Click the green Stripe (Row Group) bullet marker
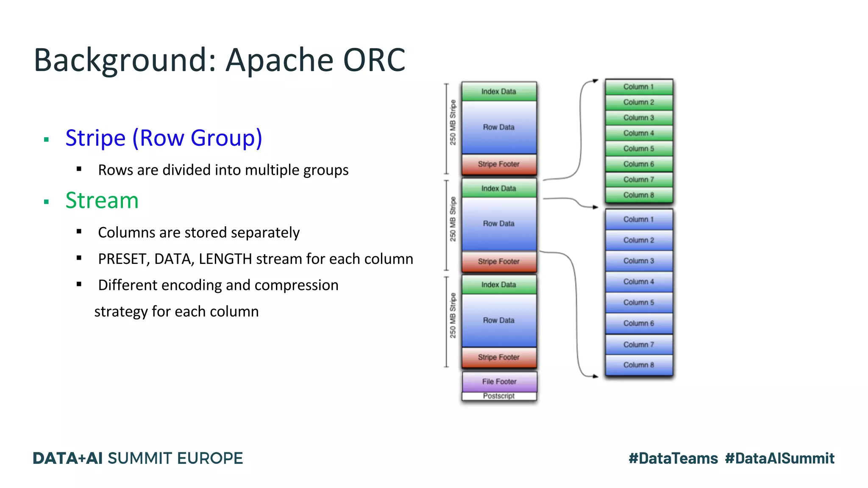868x488 pixels. click(47, 139)
